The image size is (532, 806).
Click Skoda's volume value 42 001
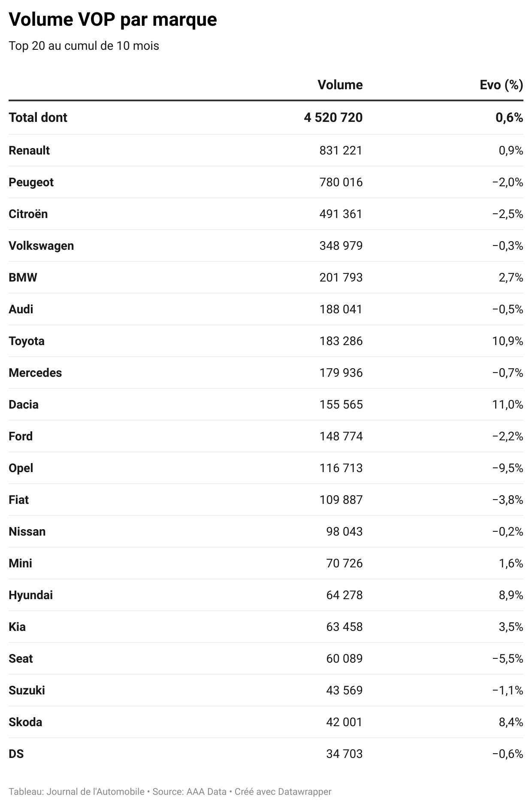[344, 722]
